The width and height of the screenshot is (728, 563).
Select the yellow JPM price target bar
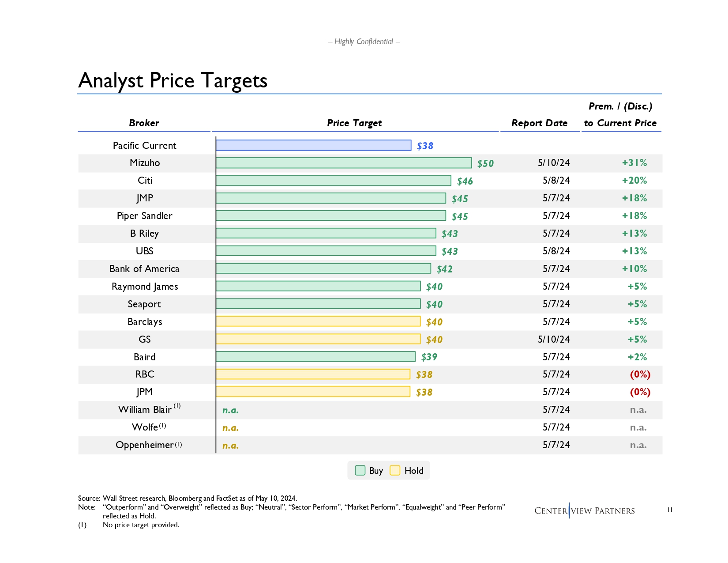point(313,392)
